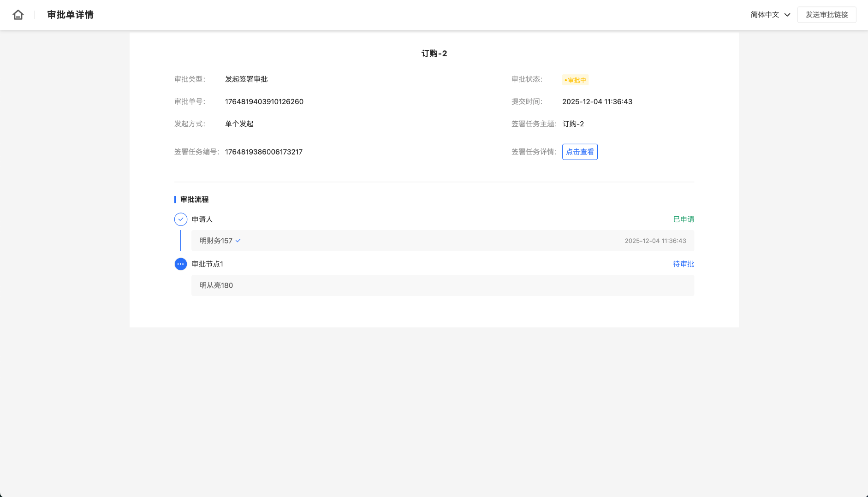This screenshot has height=497, width=868.
Task: Click the 审批流程 section heading
Action: click(194, 200)
